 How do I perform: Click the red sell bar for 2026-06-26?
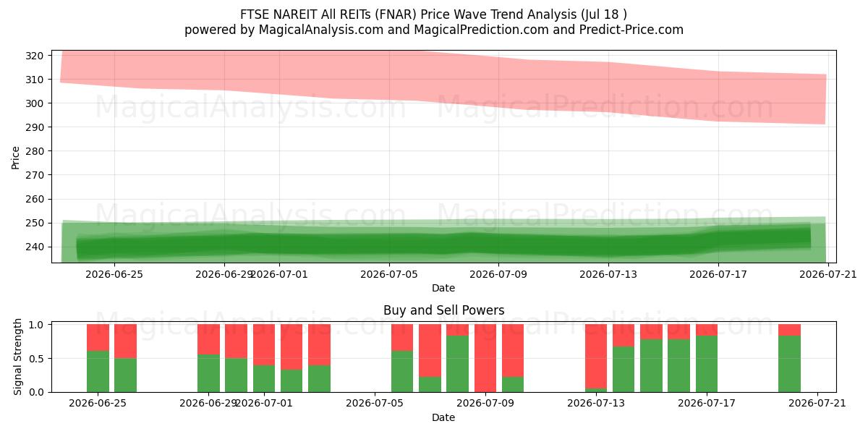click(x=126, y=341)
